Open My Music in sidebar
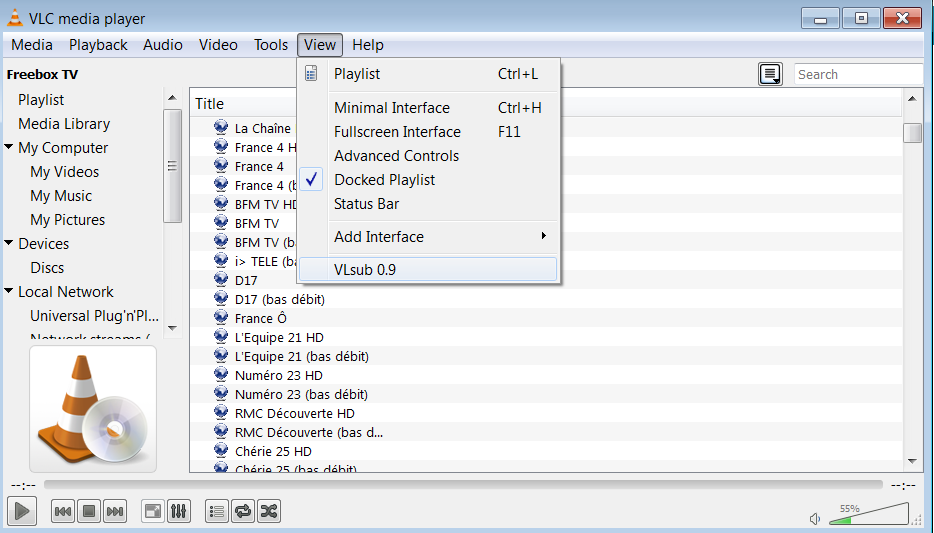This screenshot has height=533, width=934. [61, 196]
